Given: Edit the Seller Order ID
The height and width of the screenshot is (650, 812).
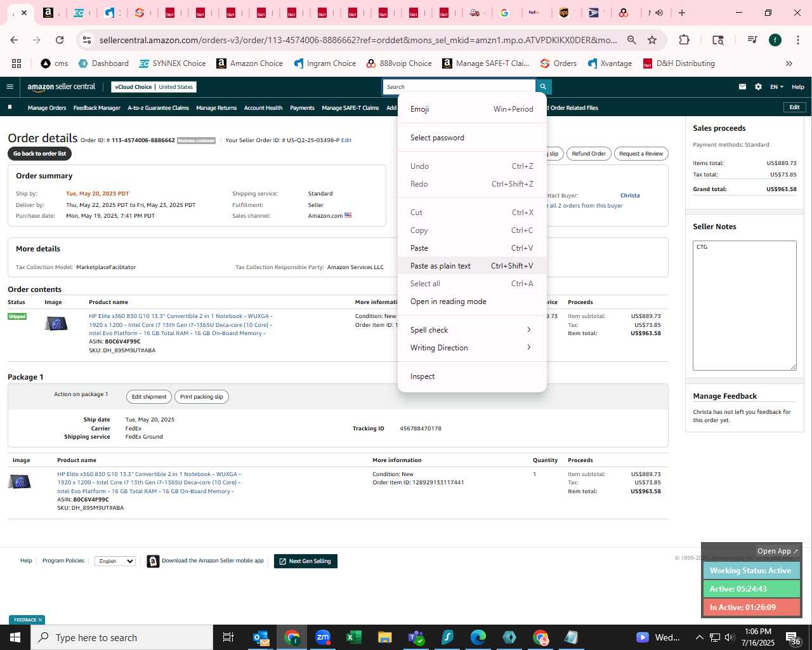Looking at the screenshot, I should coord(346,140).
